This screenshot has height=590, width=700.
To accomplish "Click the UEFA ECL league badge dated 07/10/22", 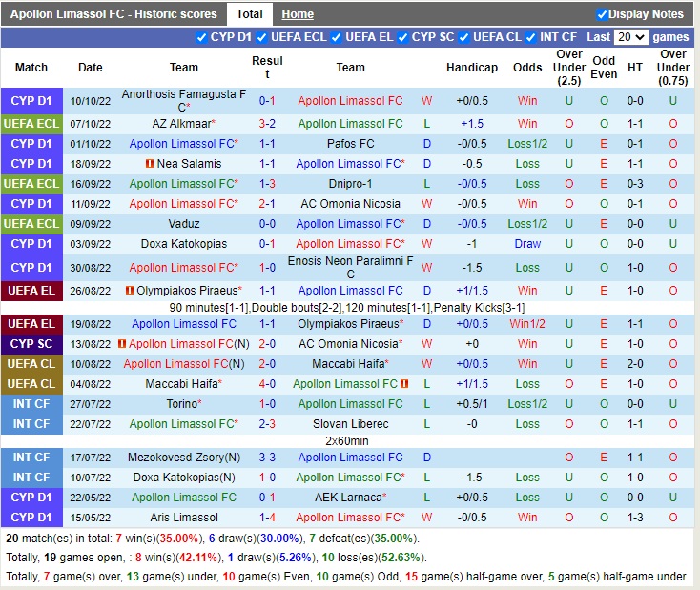I will coord(31,124).
